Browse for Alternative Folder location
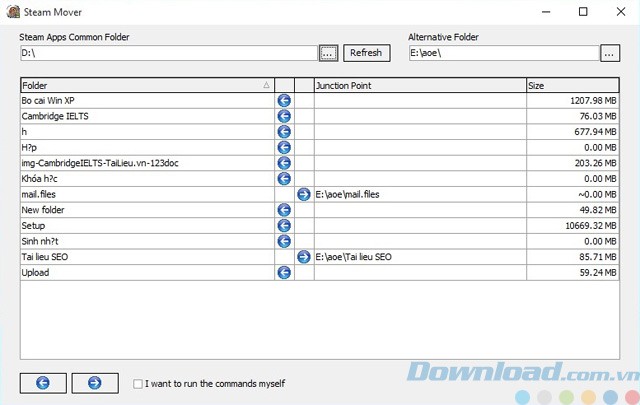640x405 pixels. point(610,53)
